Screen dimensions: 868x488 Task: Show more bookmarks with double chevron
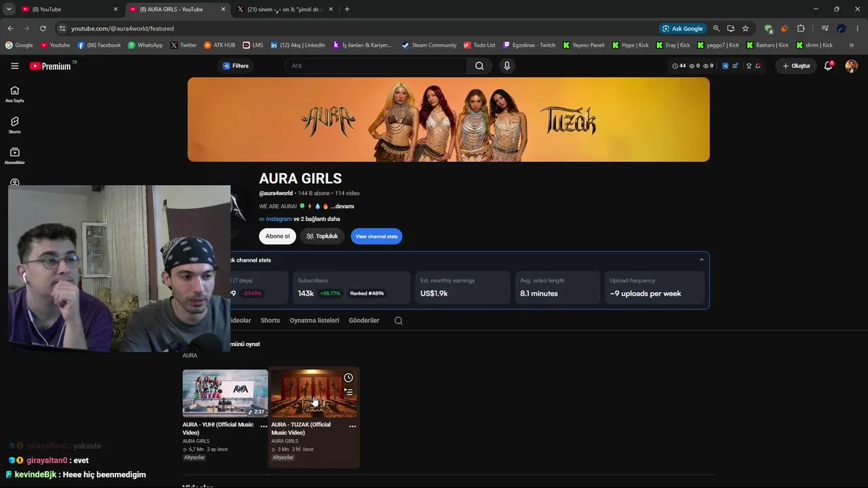(x=852, y=45)
